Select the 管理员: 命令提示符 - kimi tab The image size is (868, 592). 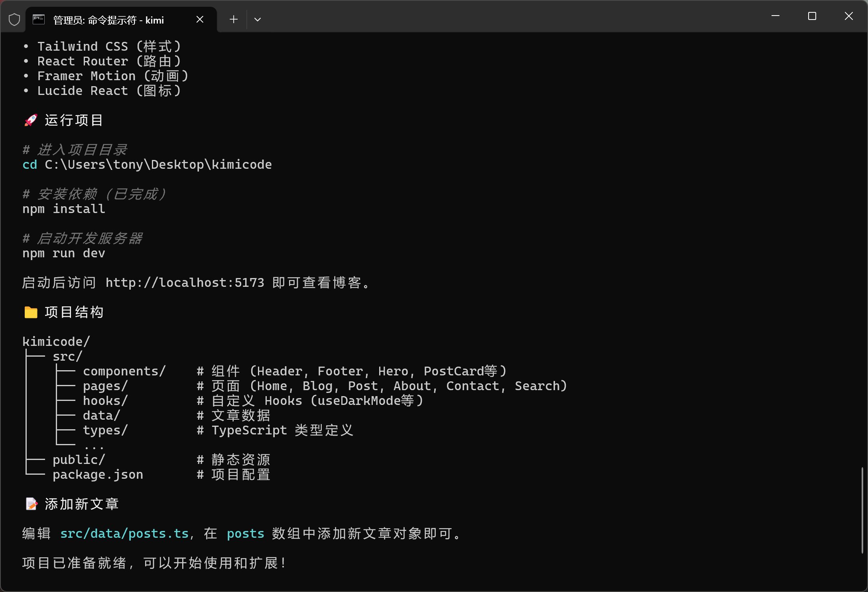click(x=108, y=20)
